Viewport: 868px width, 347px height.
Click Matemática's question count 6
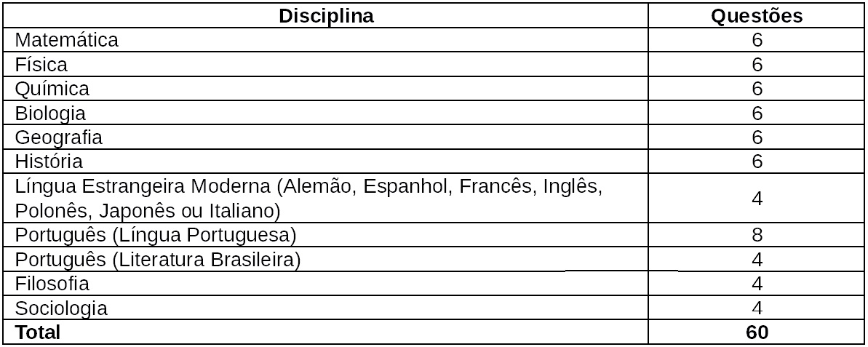pyautogui.click(x=757, y=40)
